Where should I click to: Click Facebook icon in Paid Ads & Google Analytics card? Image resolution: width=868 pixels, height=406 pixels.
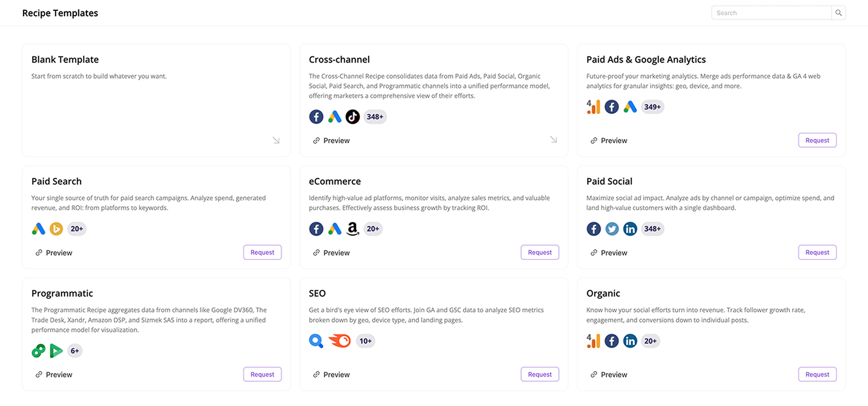[612, 107]
